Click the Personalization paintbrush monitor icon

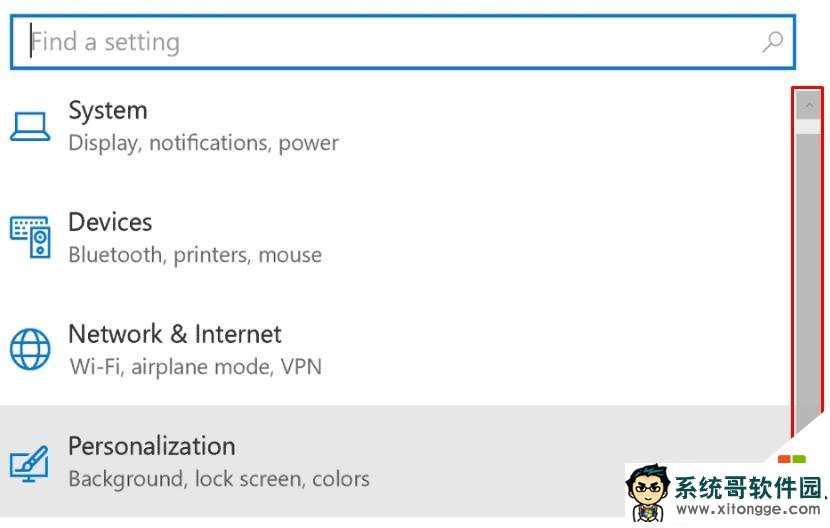click(29, 464)
